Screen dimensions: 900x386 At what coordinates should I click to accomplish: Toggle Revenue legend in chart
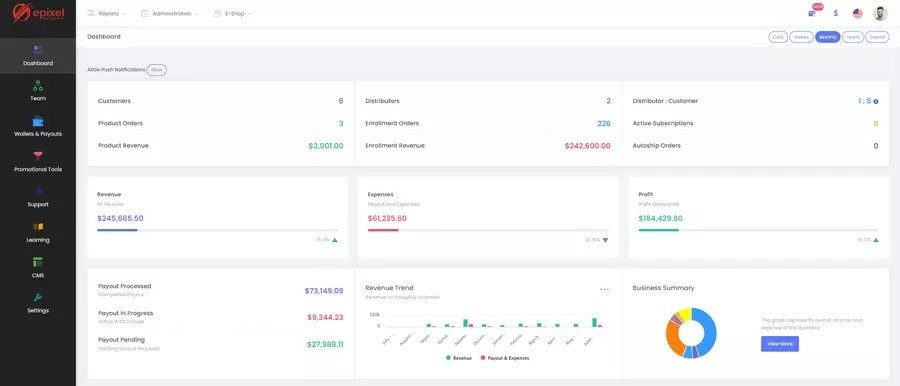tap(459, 358)
